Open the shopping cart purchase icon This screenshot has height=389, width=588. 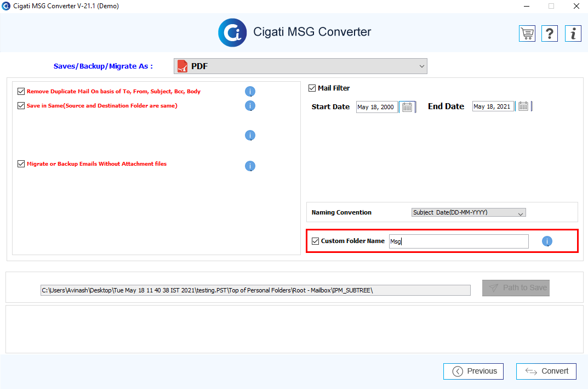pos(527,34)
